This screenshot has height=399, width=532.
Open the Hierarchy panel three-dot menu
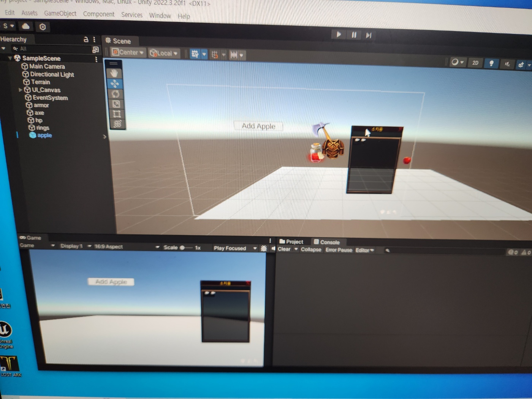click(x=94, y=40)
